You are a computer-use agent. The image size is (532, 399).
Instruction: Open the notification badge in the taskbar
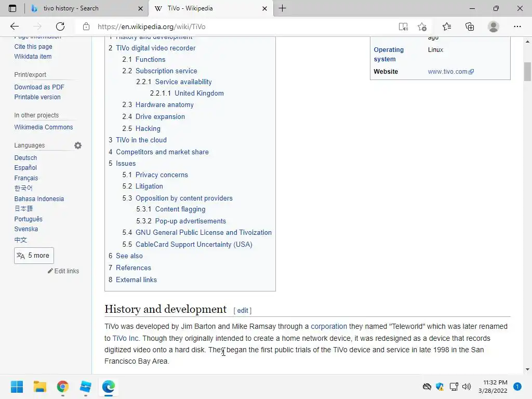(x=517, y=387)
